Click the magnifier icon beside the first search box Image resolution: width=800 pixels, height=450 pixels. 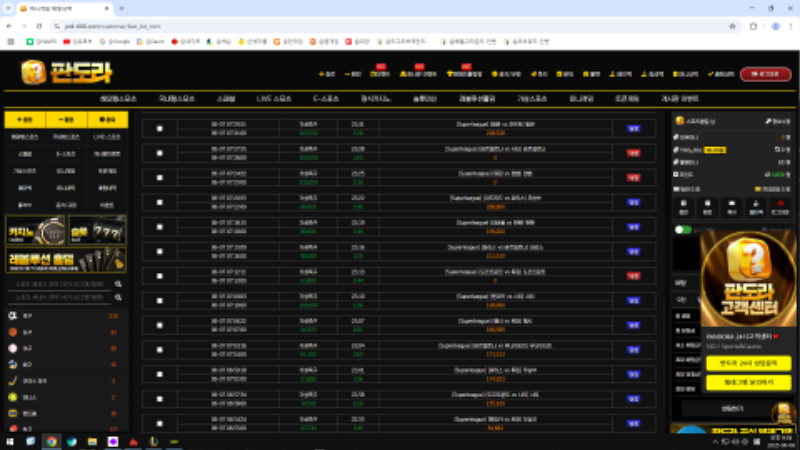[x=118, y=284]
